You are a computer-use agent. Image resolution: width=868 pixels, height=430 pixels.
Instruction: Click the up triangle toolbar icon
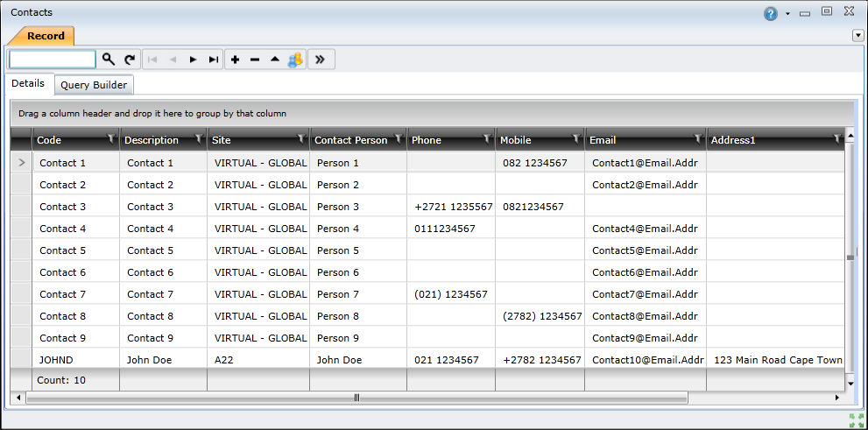[x=275, y=60]
